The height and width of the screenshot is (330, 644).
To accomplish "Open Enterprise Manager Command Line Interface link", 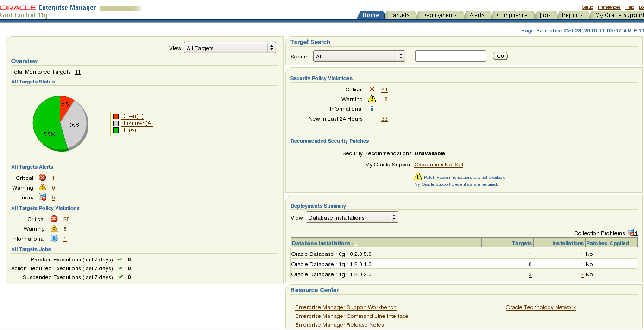I will click(352, 316).
